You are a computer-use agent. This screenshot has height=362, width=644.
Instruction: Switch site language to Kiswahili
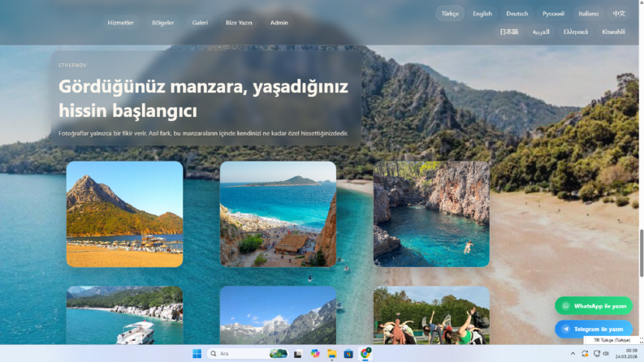coord(613,32)
